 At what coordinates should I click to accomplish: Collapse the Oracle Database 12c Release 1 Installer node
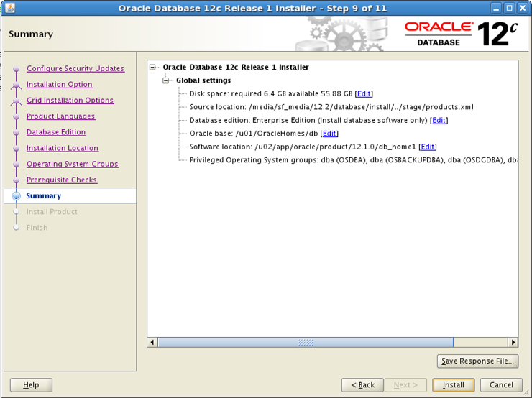click(152, 68)
